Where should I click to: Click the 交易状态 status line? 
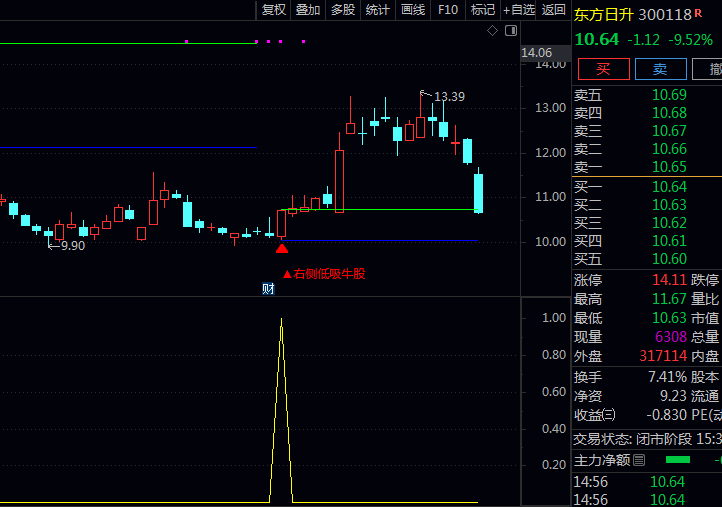click(647, 439)
